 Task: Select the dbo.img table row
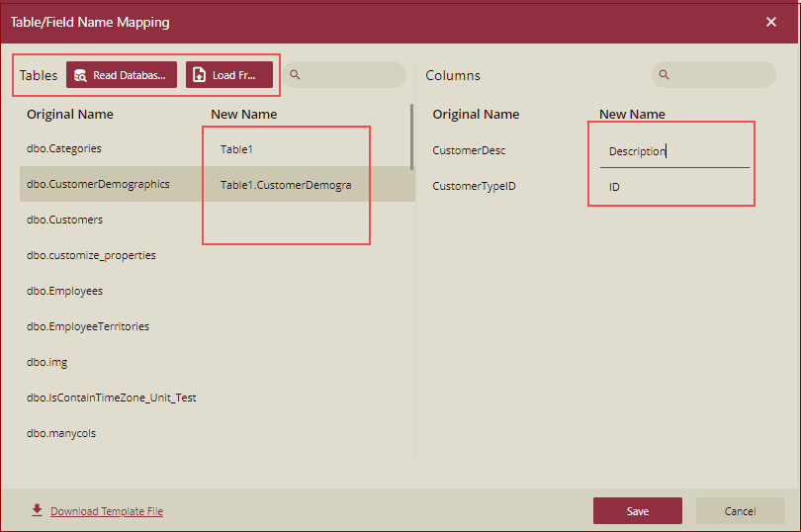click(218, 362)
